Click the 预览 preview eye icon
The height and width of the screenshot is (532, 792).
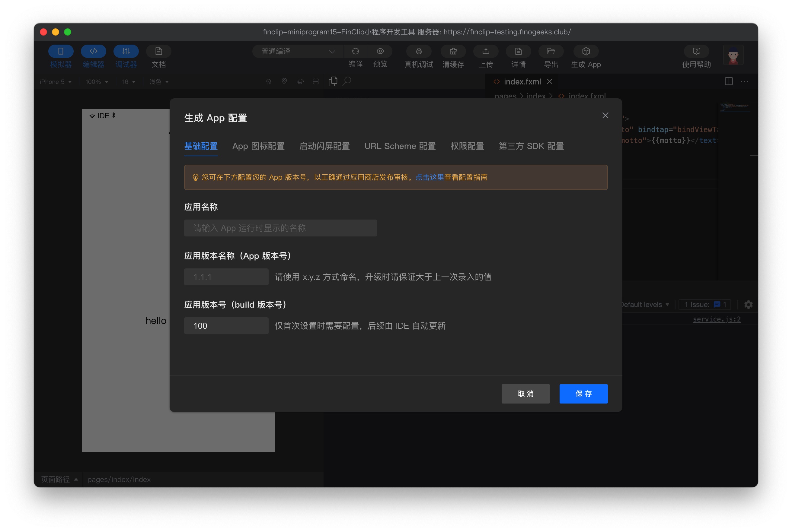[x=380, y=51]
